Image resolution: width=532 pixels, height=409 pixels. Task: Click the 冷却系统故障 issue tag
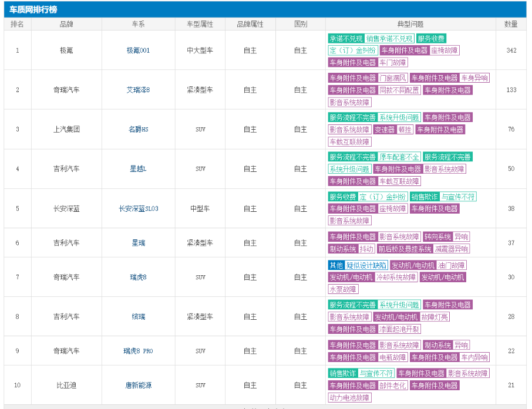point(396,278)
